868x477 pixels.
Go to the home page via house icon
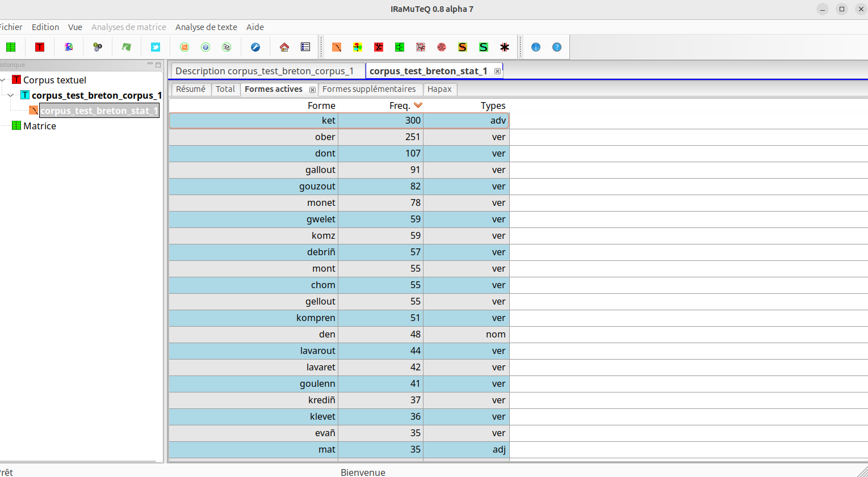point(284,47)
